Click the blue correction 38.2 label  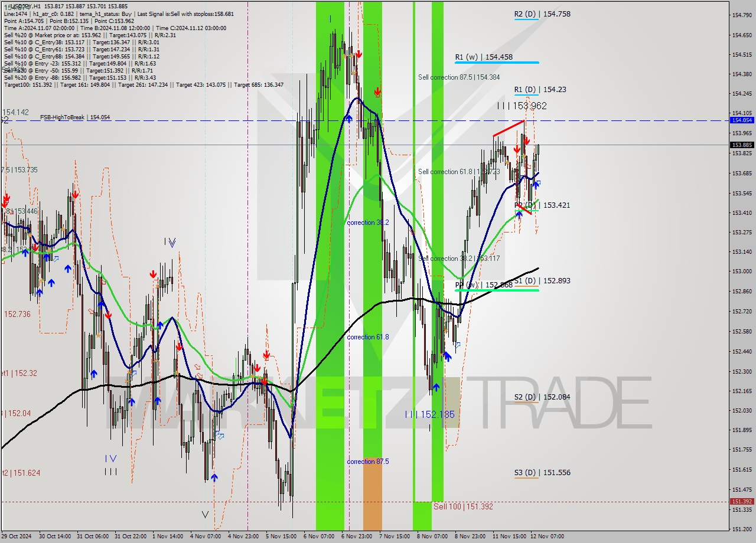point(368,223)
